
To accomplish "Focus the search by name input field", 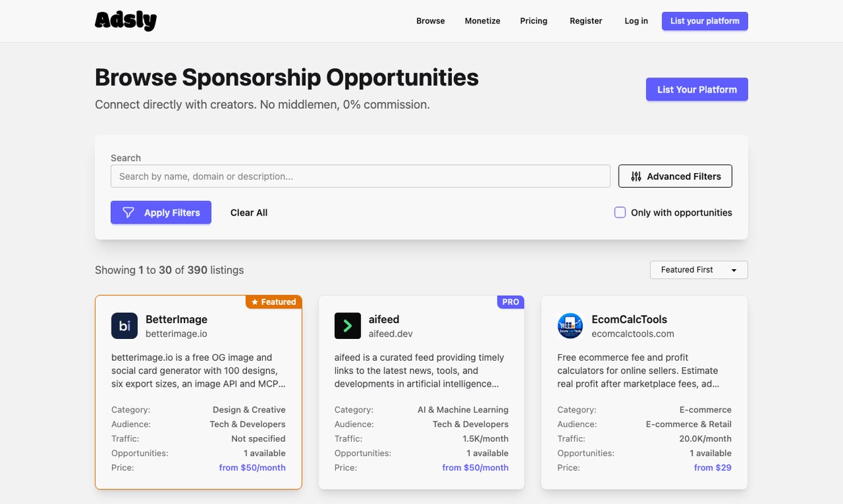I will pyautogui.click(x=360, y=176).
